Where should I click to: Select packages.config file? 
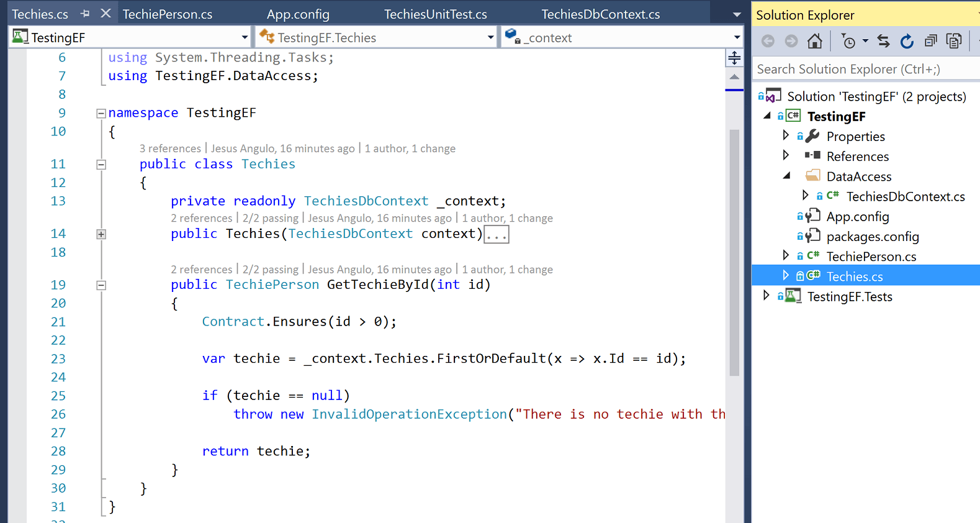(872, 236)
